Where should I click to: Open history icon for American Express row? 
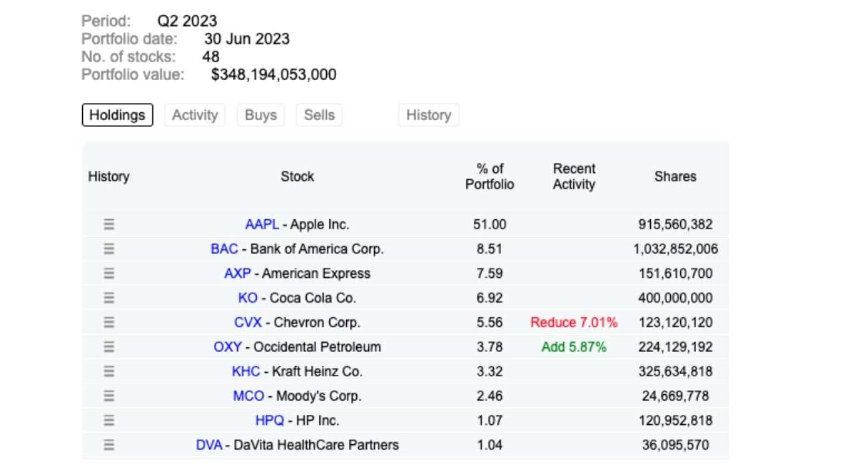point(109,273)
